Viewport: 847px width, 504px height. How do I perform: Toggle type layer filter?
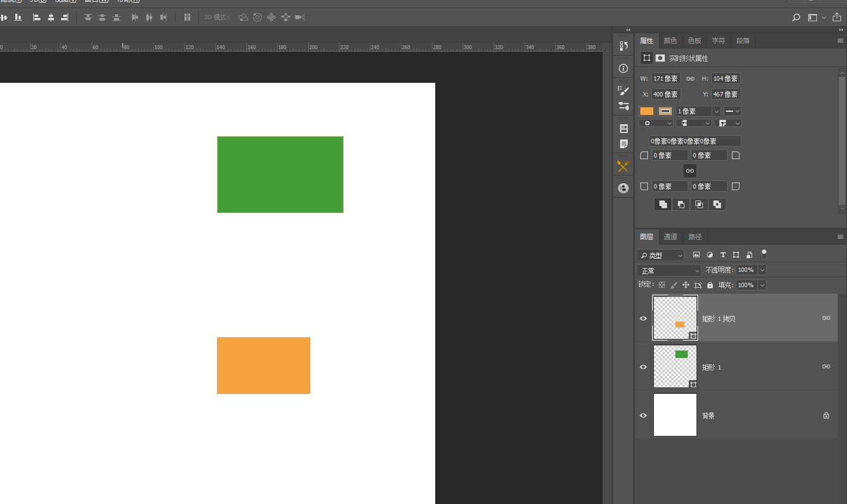pos(723,254)
